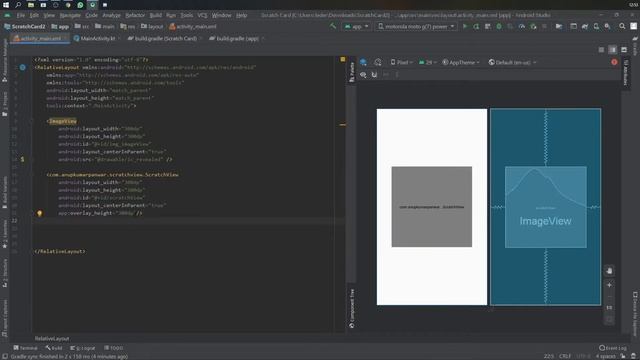Click the ImageView tag in XML code
This screenshot has width=640, height=360.
[62, 121]
